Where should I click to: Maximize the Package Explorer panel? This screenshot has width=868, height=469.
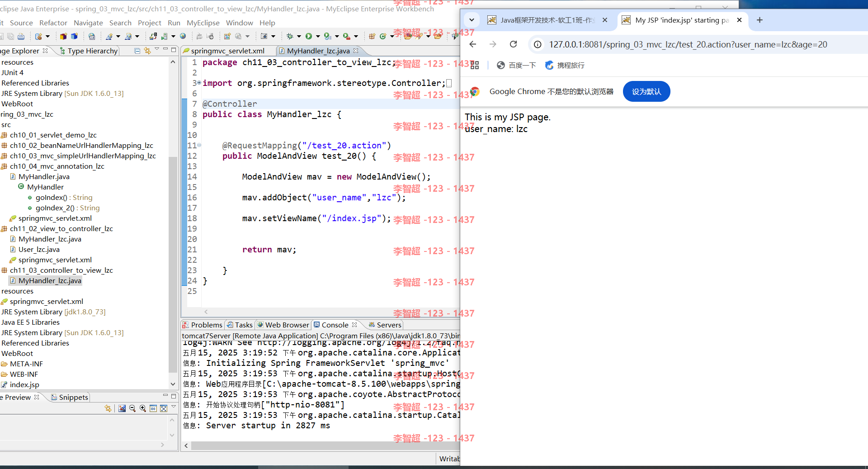173,50
